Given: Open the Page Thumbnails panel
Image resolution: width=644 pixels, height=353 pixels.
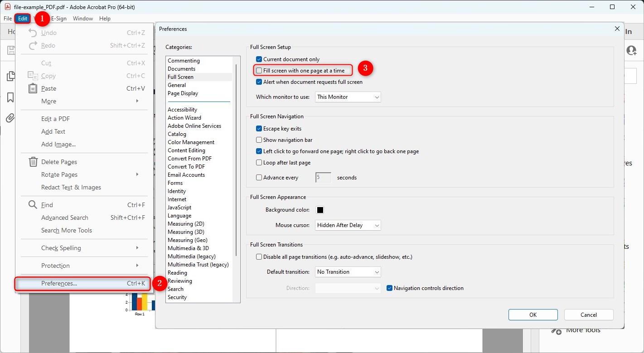Looking at the screenshot, I should click(x=10, y=76).
